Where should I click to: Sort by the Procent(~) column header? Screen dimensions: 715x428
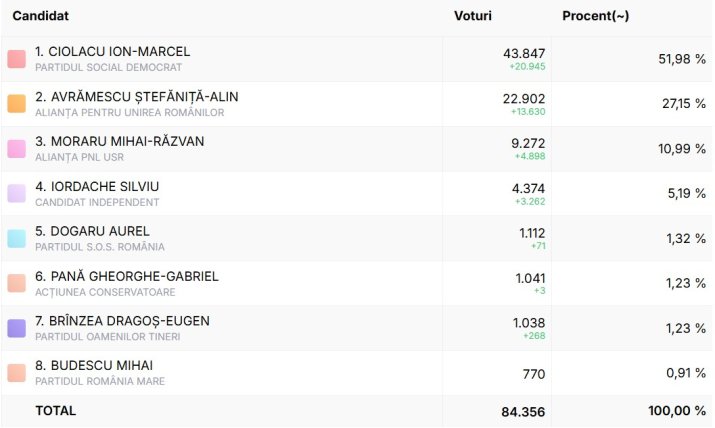pos(595,17)
